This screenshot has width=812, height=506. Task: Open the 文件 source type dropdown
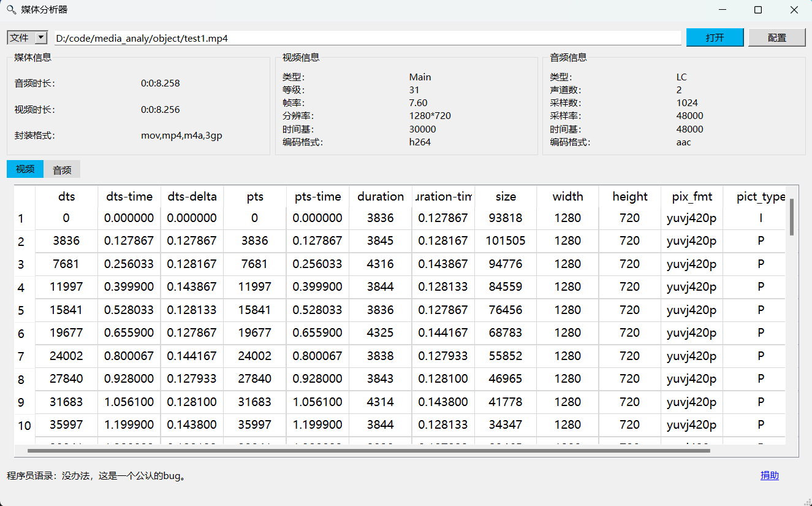point(27,38)
